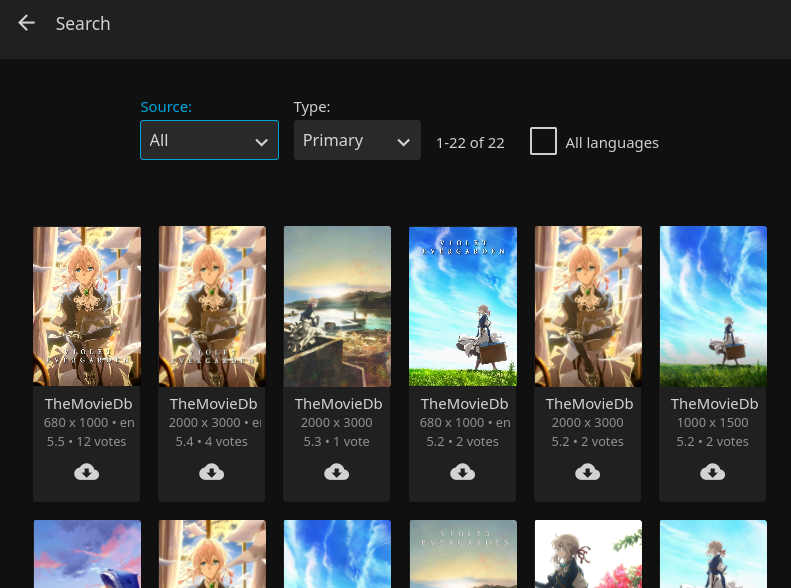Open the Source dropdown set to All
This screenshot has width=791, height=588.
209,141
